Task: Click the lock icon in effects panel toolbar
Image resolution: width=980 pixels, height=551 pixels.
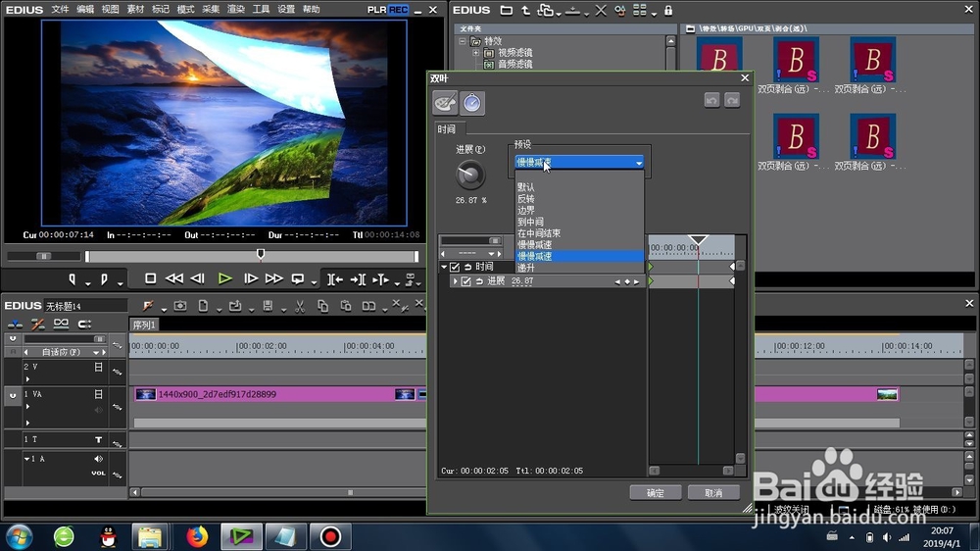Action: [668, 10]
